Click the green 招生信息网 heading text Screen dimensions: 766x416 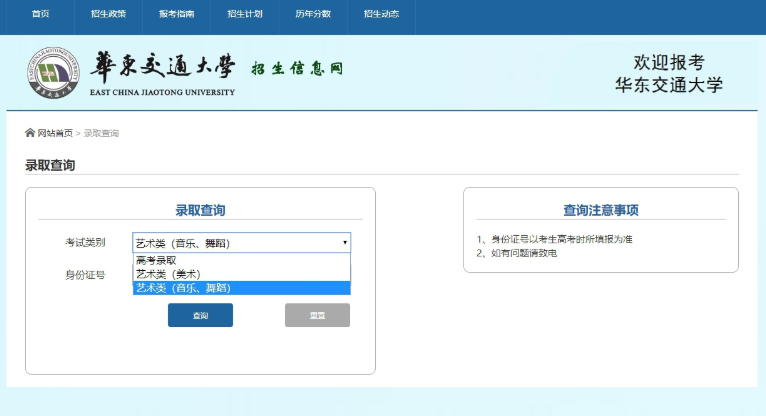298,68
